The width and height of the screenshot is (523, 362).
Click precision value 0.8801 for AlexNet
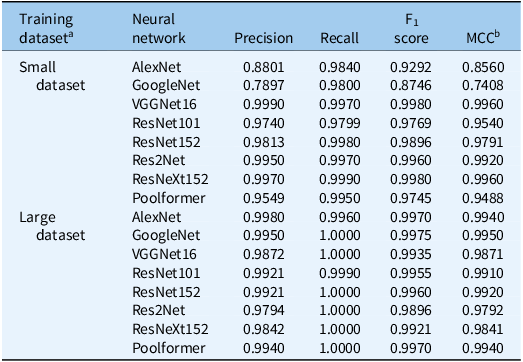(x=264, y=67)
